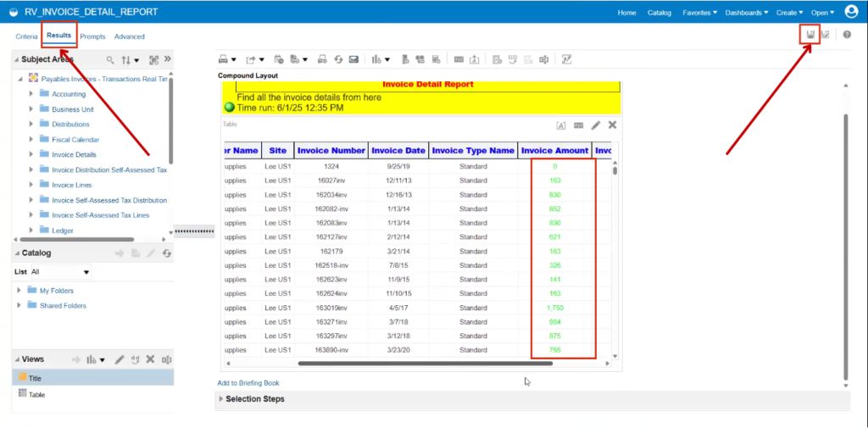This screenshot has height=428, width=868.
Task: Click the Subject Areas horizontal scrollbar
Action: 77,239
